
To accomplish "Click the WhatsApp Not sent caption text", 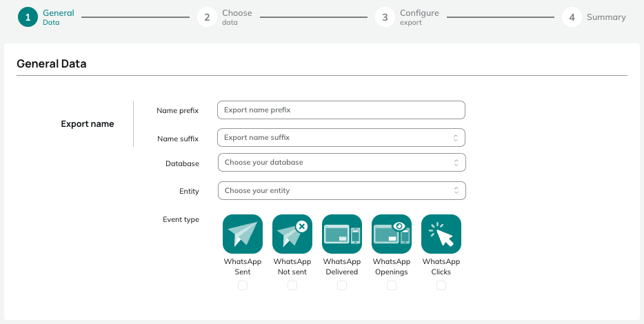I will click(292, 267).
